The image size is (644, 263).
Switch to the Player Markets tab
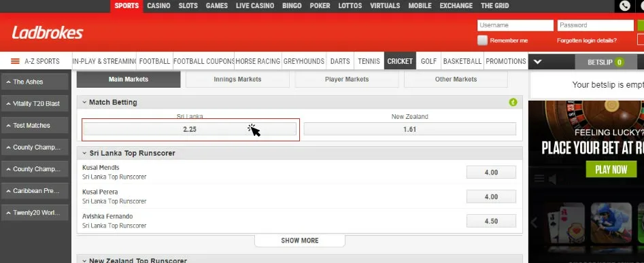click(347, 80)
